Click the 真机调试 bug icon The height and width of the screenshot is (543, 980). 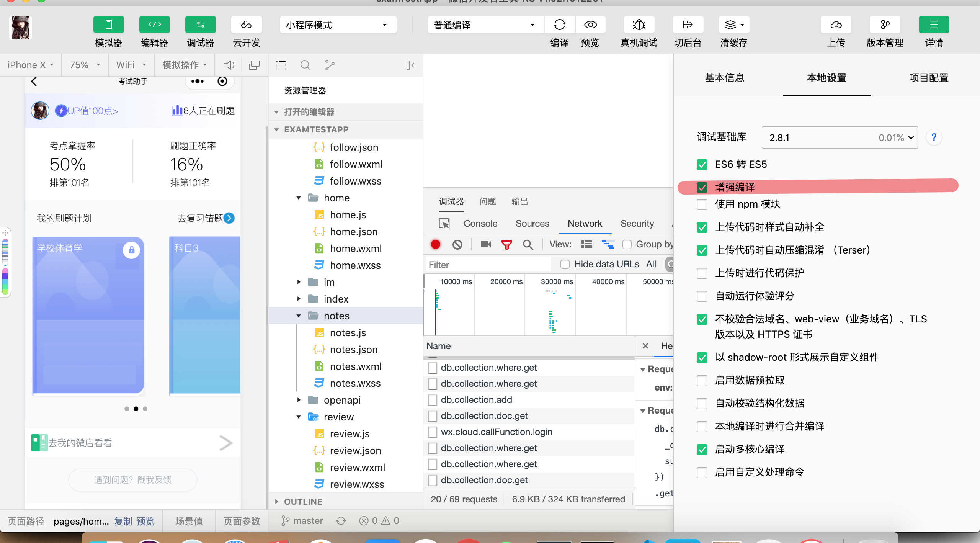[639, 25]
